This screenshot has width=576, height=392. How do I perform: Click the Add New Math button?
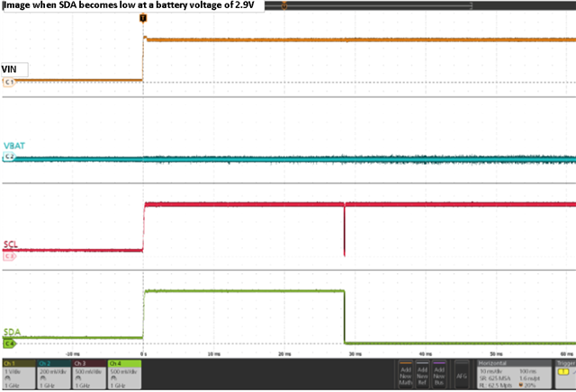click(x=406, y=374)
